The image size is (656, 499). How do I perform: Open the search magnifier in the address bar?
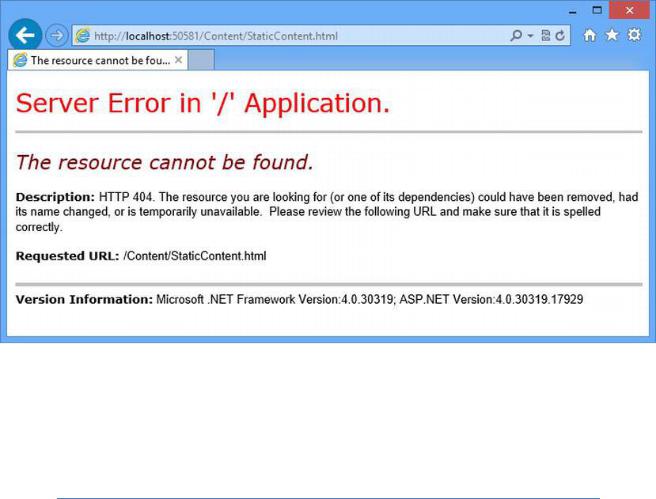coord(516,36)
